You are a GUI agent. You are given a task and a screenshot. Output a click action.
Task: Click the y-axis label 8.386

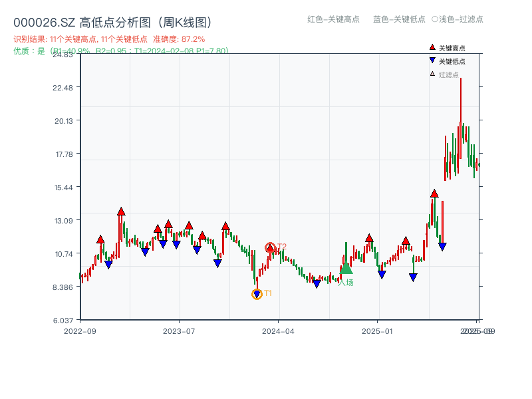63,287
